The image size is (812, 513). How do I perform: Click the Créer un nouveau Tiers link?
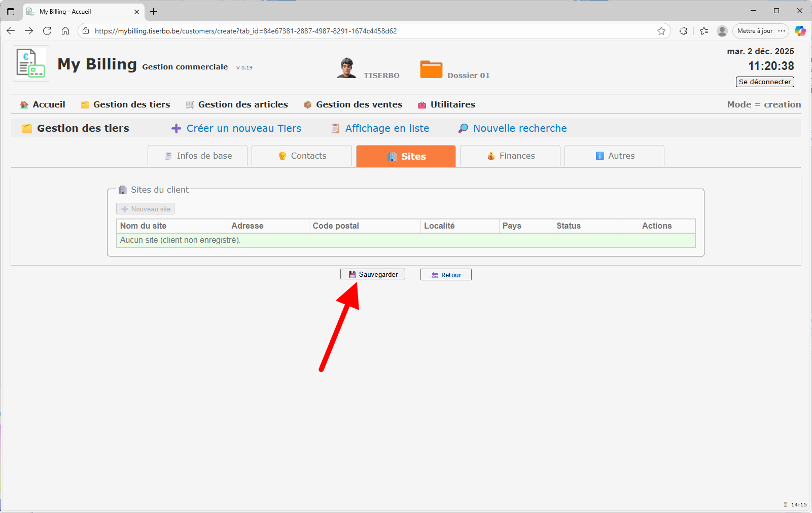pos(236,128)
